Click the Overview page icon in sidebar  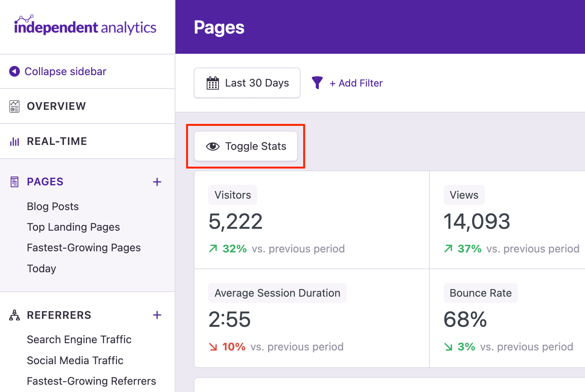coord(14,106)
